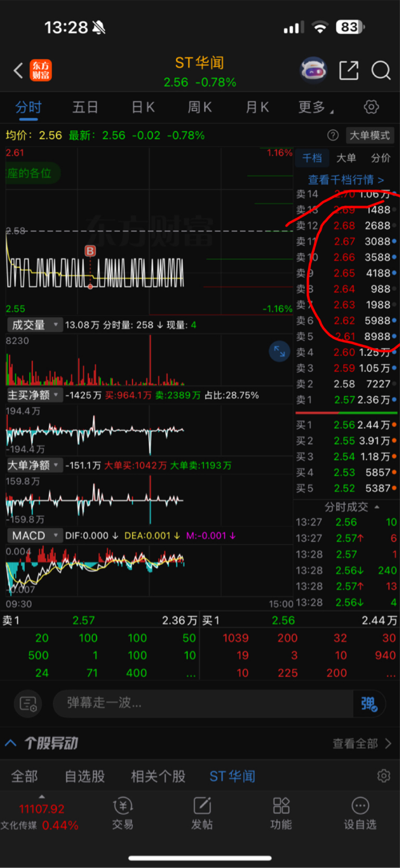Expand chart with fullscreen arrows icon
Viewport: 400px width, 868px height.
(279, 351)
